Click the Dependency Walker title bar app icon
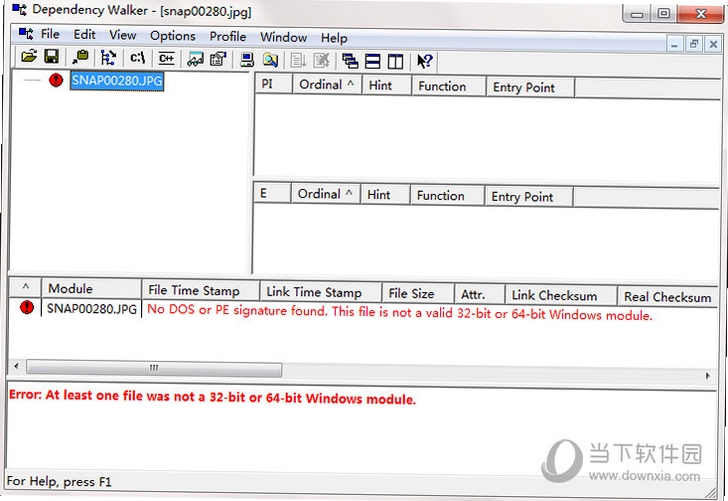 20,9
